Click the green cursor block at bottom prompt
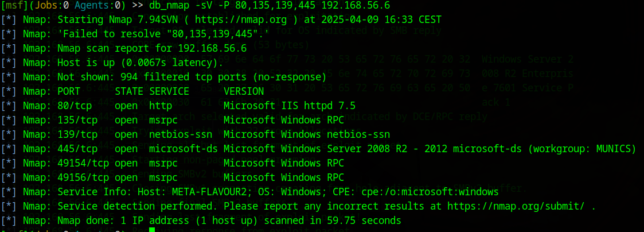Image resolution: width=644 pixels, height=232 pixels. (x=151, y=231)
